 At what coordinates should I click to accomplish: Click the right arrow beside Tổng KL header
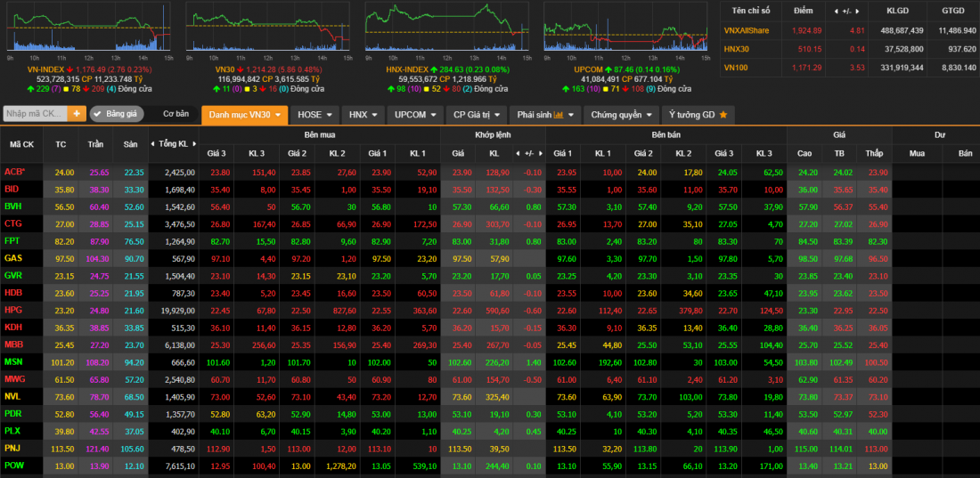pos(195,143)
